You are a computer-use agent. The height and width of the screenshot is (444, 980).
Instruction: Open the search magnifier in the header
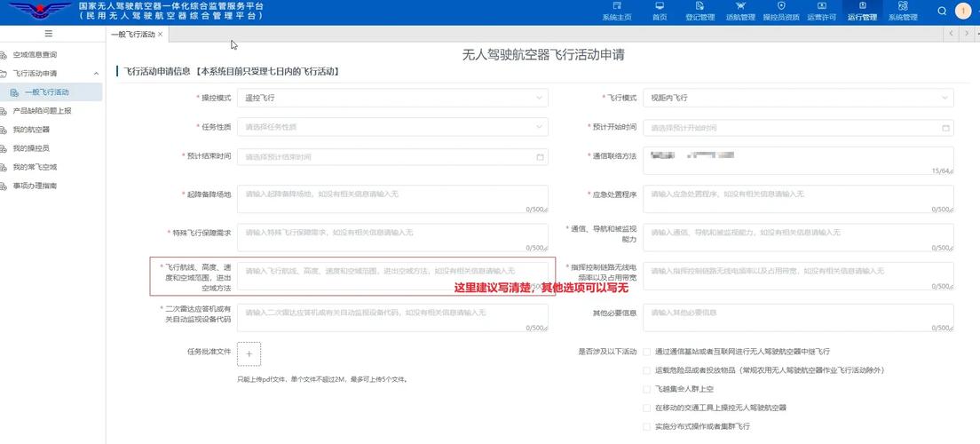point(943,12)
